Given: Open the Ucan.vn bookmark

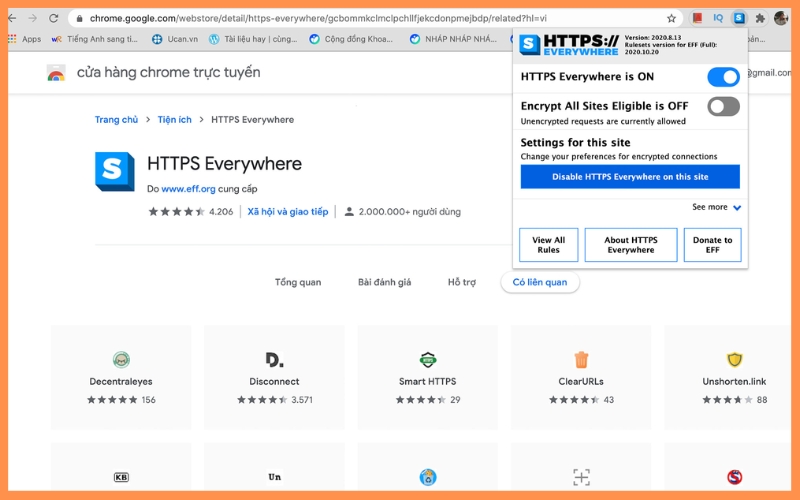Looking at the screenshot, I should (175, 39).
